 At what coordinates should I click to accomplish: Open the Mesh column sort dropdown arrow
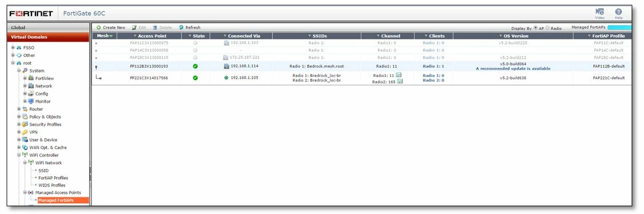pyautogui.click(x=111, y=37)
